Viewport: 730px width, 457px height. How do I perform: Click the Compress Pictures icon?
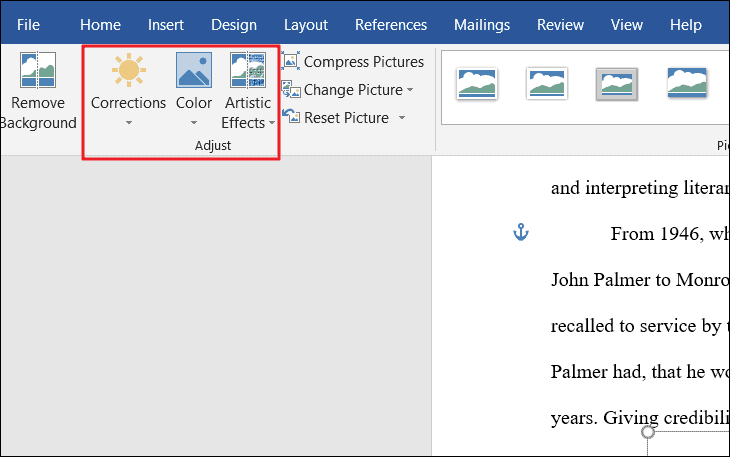[291, 62]
